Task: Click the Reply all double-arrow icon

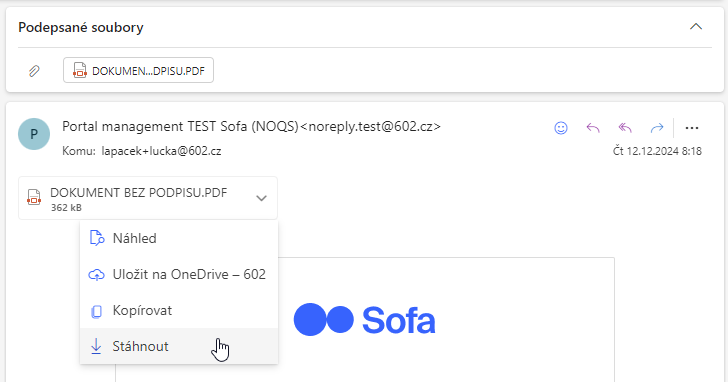Action: tap(625, 128)
